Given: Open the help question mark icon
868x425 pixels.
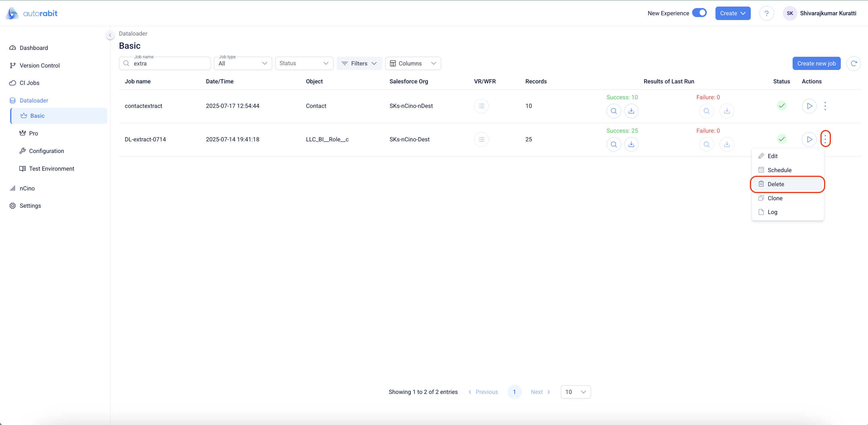Looking at the screenshot, I should pos(766,13).
